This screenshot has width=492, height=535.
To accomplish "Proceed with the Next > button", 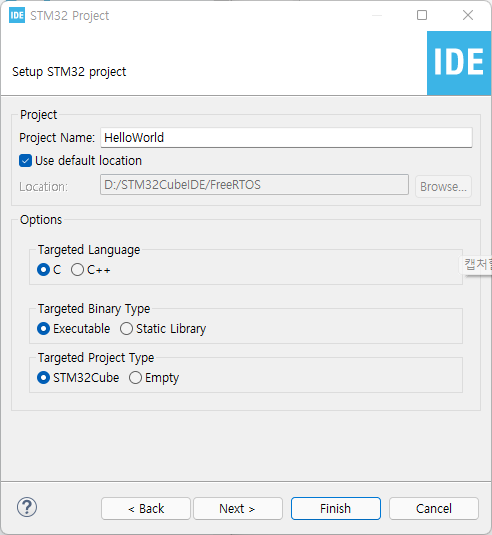I will (238, 508).
